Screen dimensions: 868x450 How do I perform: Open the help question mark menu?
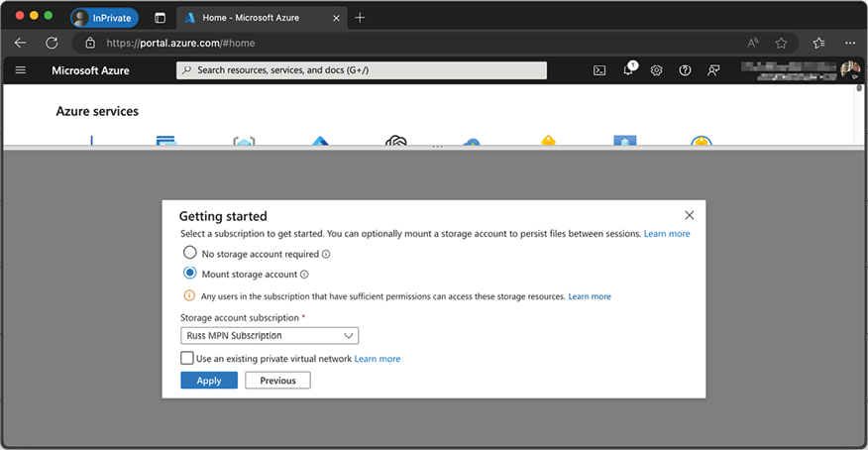pyautogui.click(x=685, y=70)
